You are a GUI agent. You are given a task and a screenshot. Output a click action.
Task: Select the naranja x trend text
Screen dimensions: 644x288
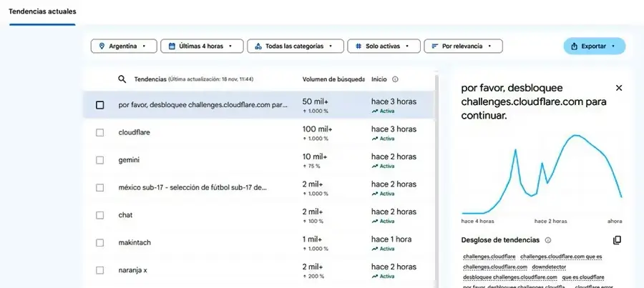(x=132, y=270)
